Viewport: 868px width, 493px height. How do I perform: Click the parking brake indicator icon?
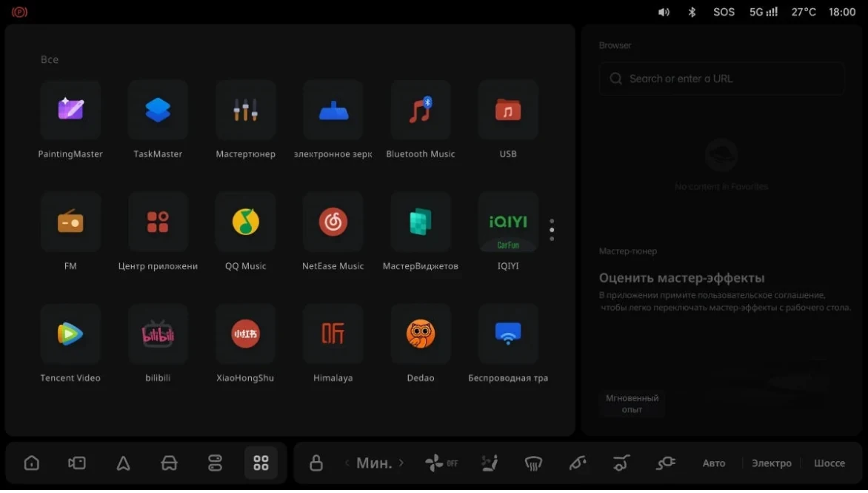coord(19,12)
